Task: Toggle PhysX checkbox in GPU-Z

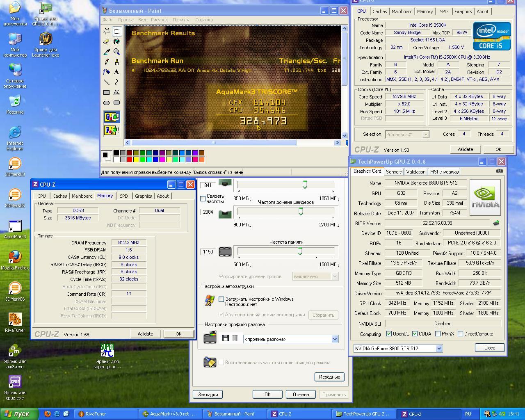Action: (438, 334)
